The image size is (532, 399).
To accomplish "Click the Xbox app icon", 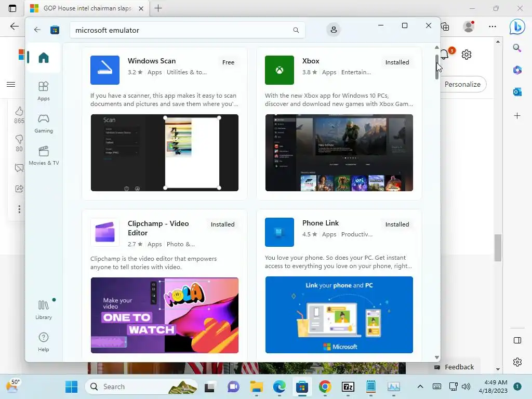I will coord(279,70).
